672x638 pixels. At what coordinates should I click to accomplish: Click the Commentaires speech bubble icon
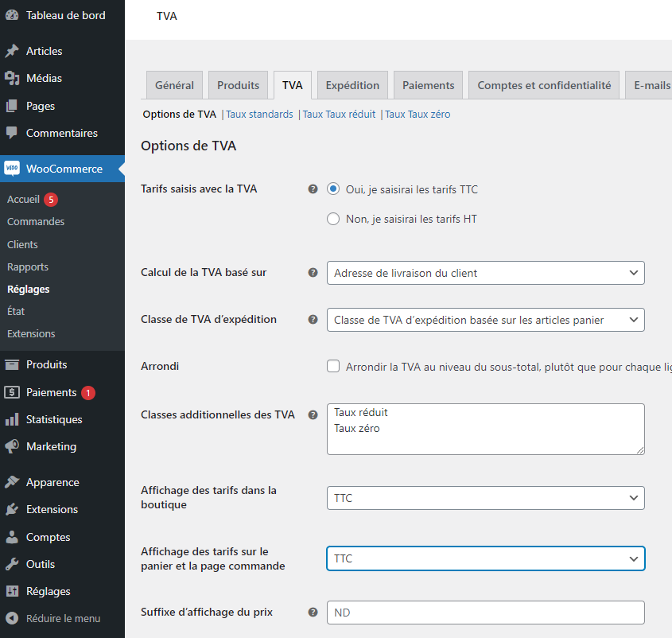(x=12, y=133)
